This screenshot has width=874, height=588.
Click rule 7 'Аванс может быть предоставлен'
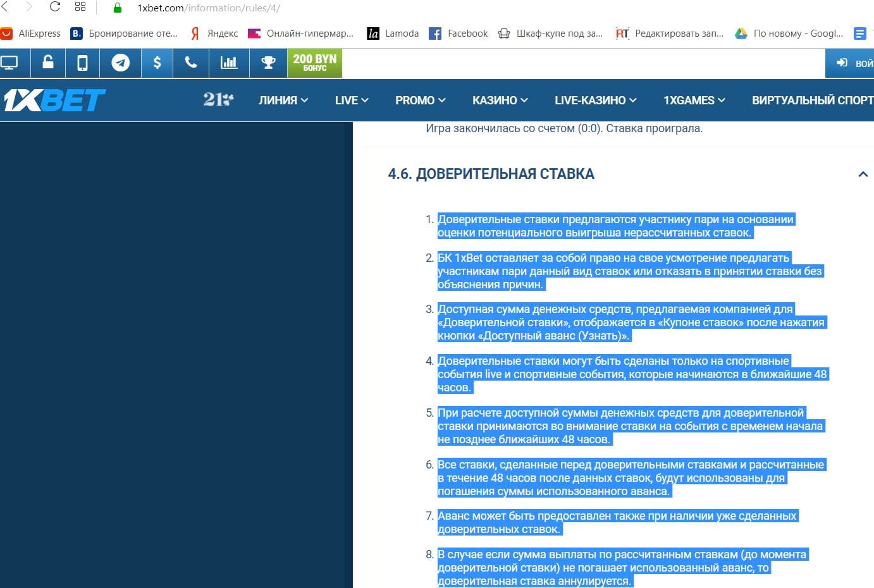618,523
